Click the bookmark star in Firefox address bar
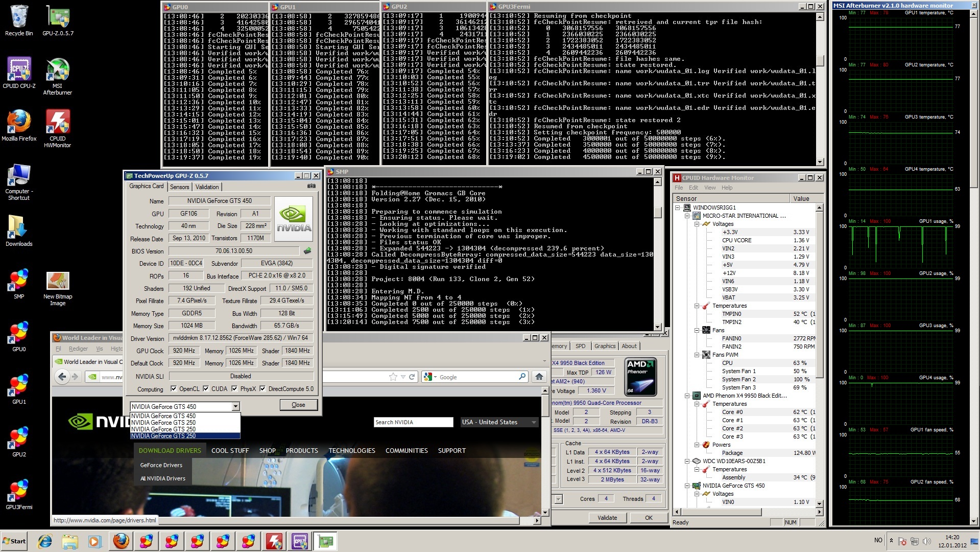The height and width of the screenshot is (552, 980). click(393, 377)
